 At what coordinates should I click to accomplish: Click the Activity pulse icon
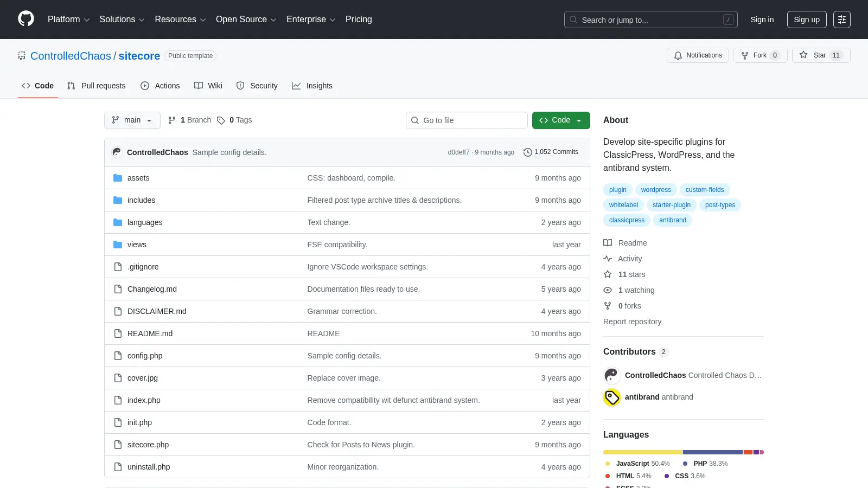608,259
